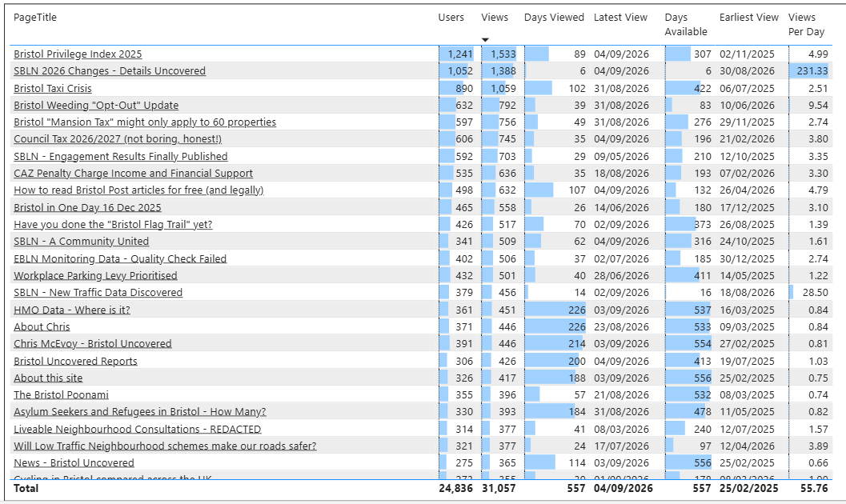Image resolution: width=846 pixels, height=504 pixels.
Task: Open Bristol Privilege Index 2025 link
Action: tap(78, 54)
